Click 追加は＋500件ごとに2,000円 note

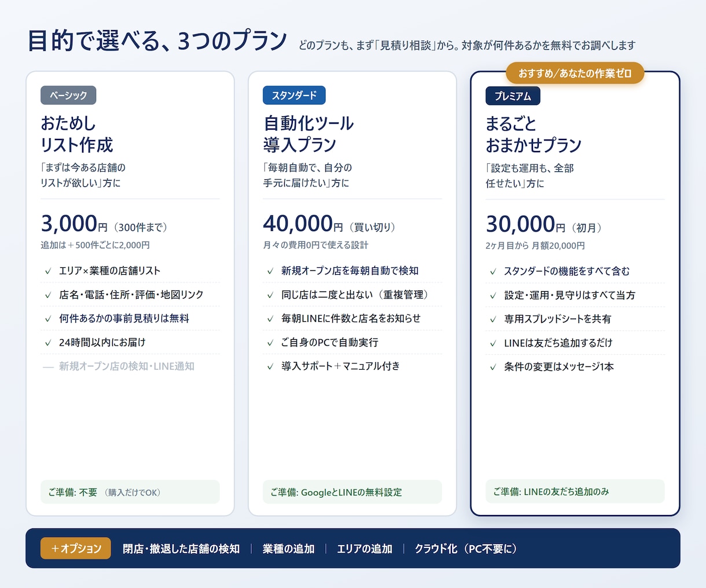[x=95, y=245]
